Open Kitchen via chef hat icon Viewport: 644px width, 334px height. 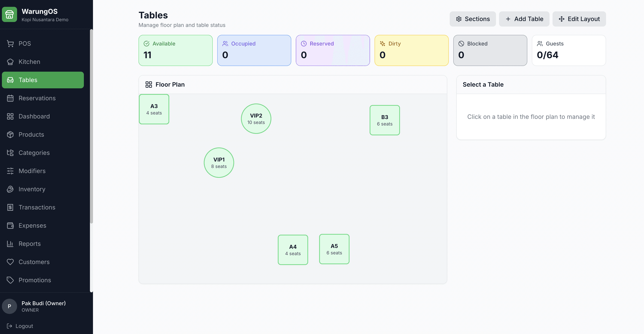(x=10, y=62)
